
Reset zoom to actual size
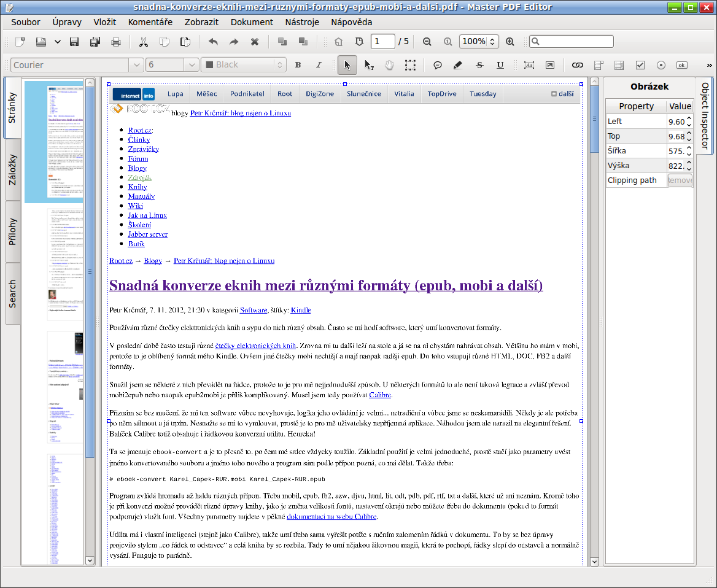pyautogui.click(x=448, y=42)
